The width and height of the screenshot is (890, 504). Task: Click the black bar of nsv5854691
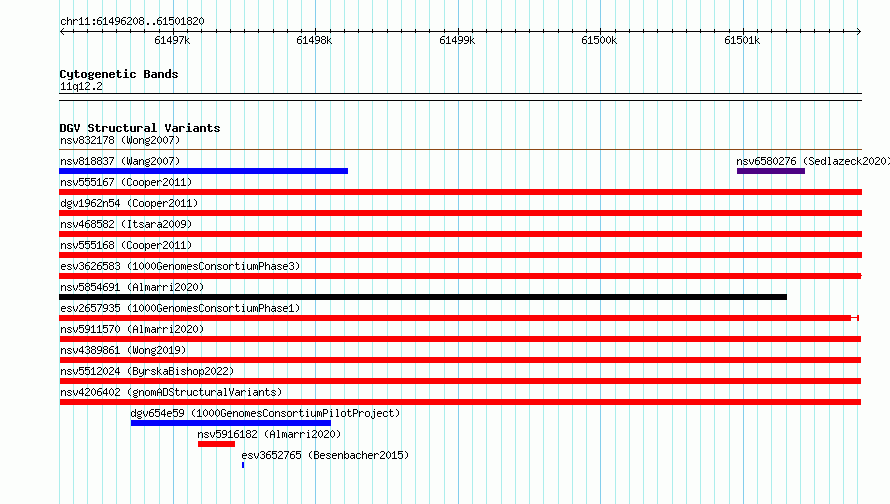click(x=423, y=297)
